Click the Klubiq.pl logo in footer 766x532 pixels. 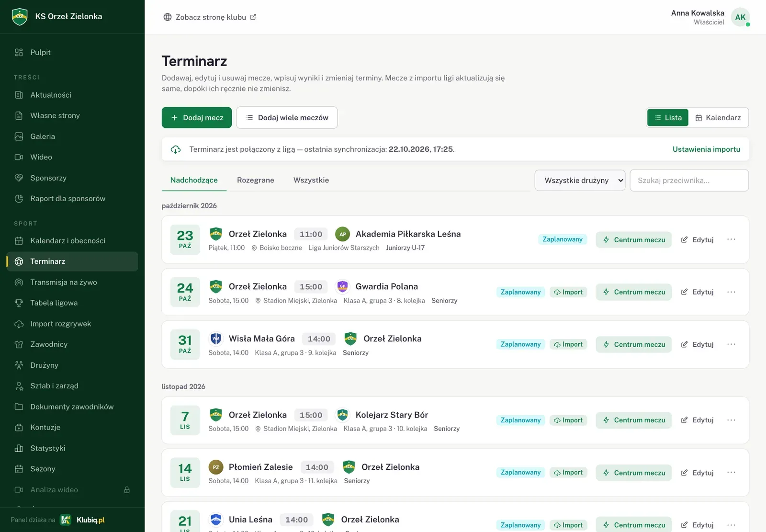(x=82, y=520)
